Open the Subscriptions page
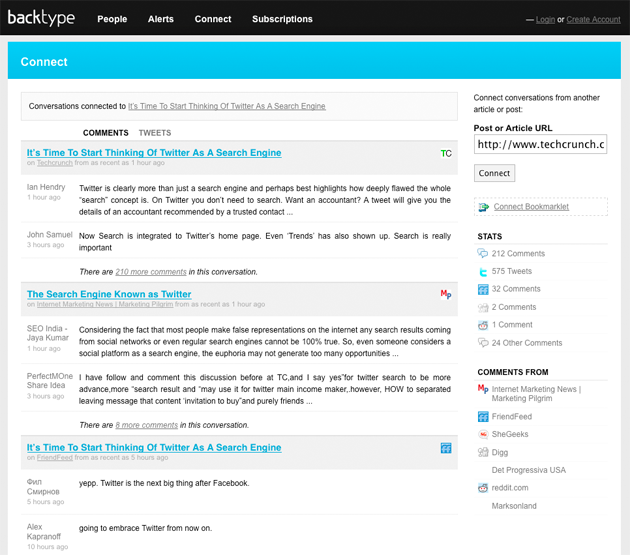630x555 pixels. tap(282, 19)
